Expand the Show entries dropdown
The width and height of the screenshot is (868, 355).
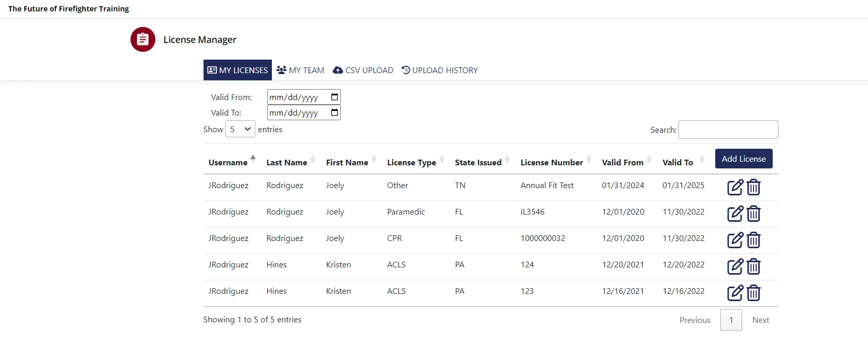pyautogui.click(x=240, y=129)
